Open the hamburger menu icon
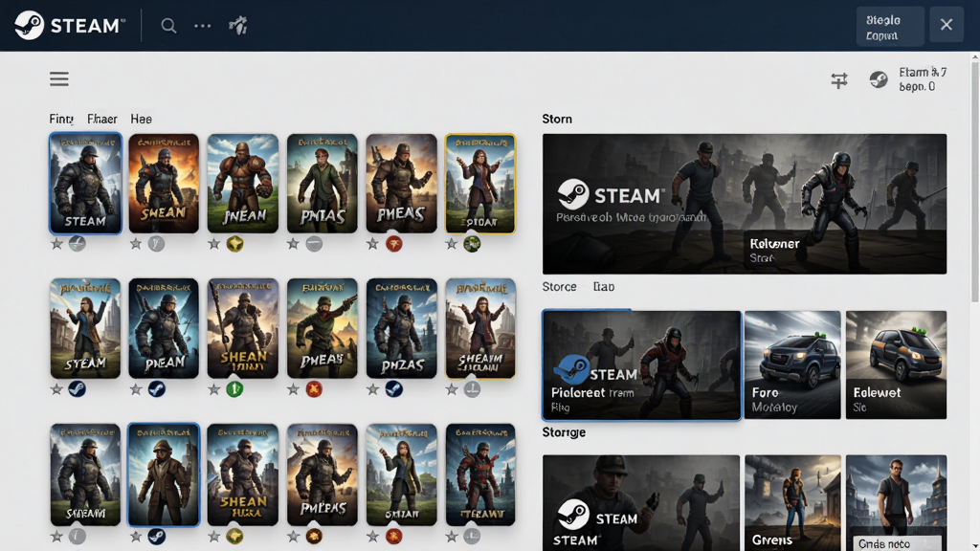The image size is (980, 551). coord(59,78)
